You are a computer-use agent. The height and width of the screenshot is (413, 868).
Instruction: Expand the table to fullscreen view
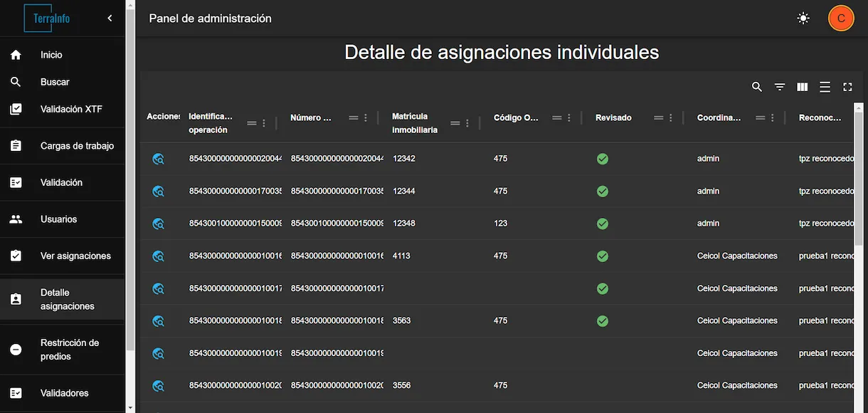847,86
